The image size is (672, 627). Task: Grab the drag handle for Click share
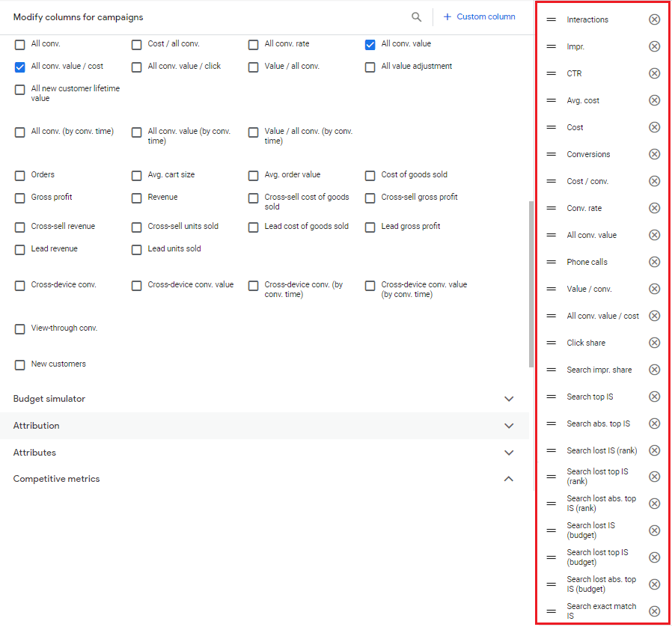click(x=551, y=343)
